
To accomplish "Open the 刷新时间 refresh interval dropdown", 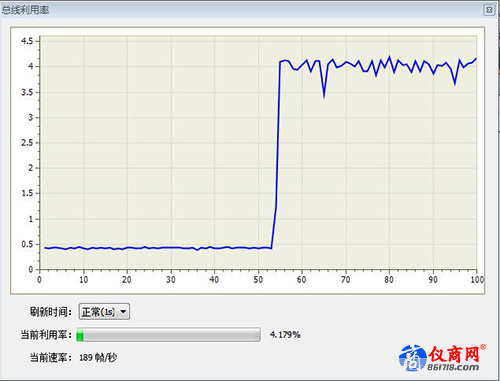I will [x=104, y=312].
